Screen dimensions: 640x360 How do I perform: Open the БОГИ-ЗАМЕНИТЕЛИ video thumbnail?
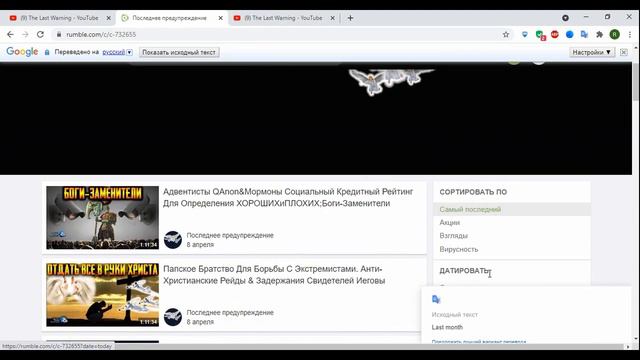coord(102,218)
